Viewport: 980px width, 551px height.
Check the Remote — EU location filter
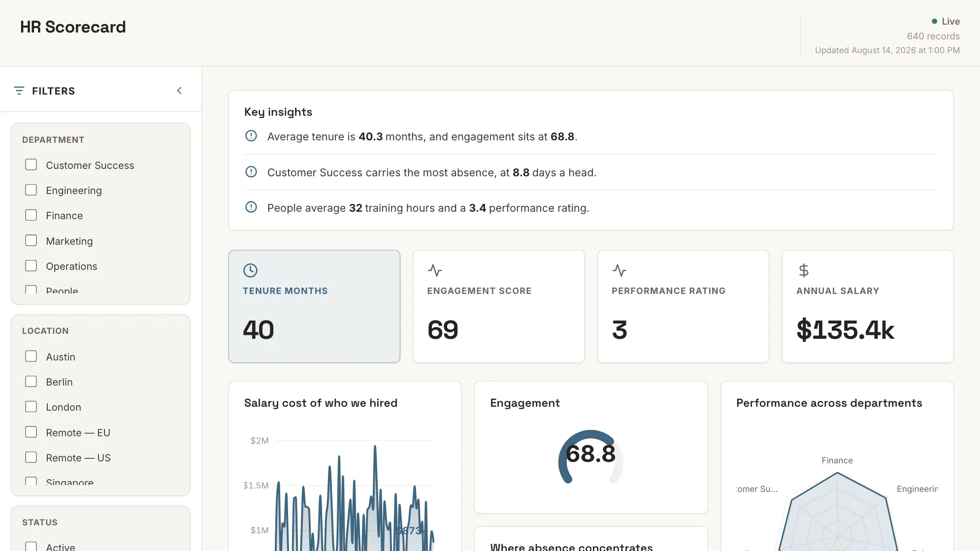31,432
